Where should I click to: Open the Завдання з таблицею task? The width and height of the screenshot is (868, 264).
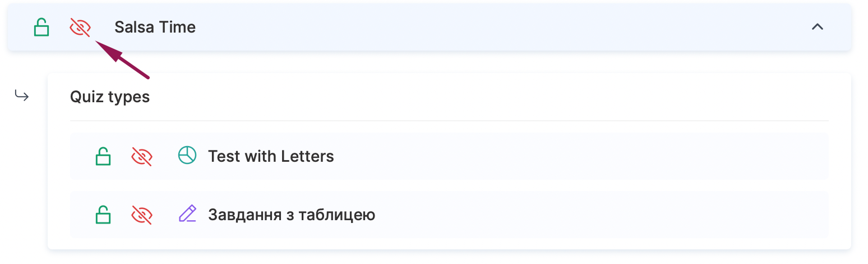point(292,215)
